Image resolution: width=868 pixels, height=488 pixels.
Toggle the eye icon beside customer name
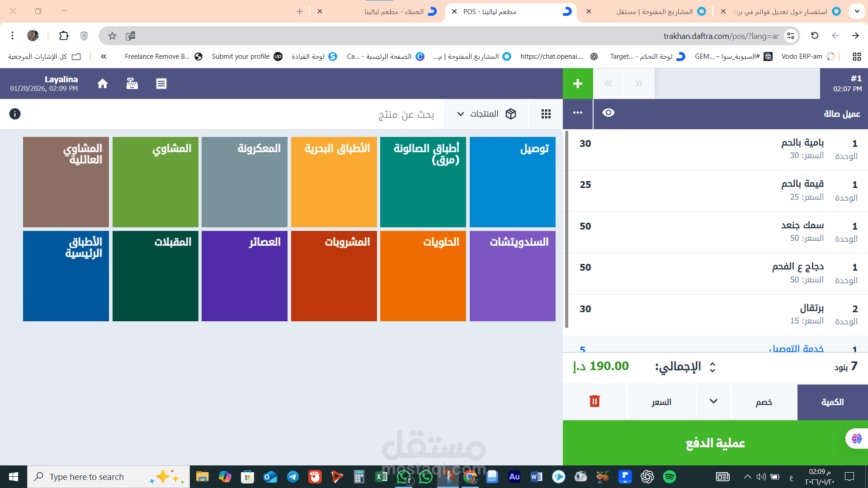click(609, 113)
